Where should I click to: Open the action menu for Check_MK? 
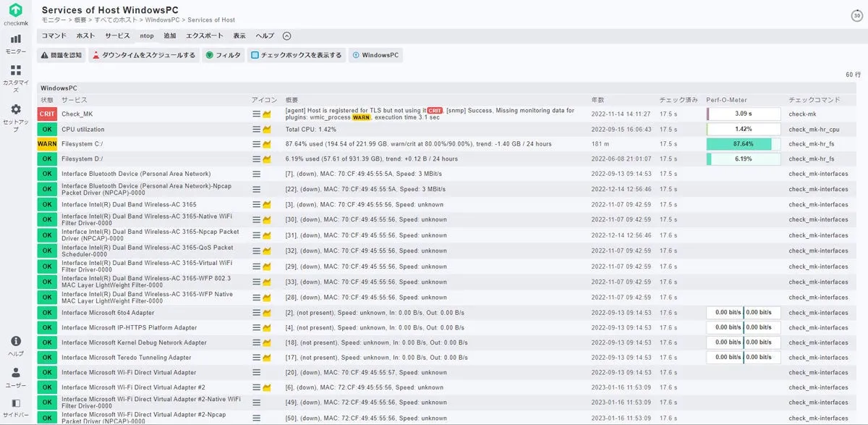pos(256,114)
